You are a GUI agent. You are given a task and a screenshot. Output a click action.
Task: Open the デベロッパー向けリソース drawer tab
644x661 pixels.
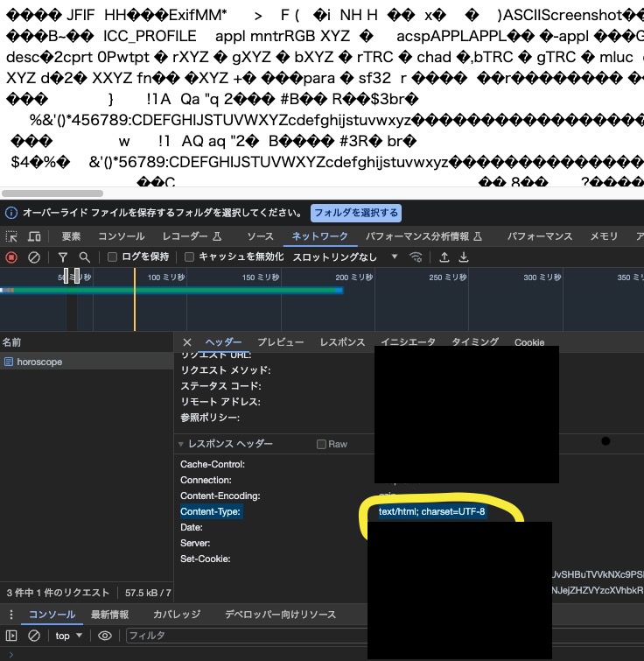[x=281, y=615]
